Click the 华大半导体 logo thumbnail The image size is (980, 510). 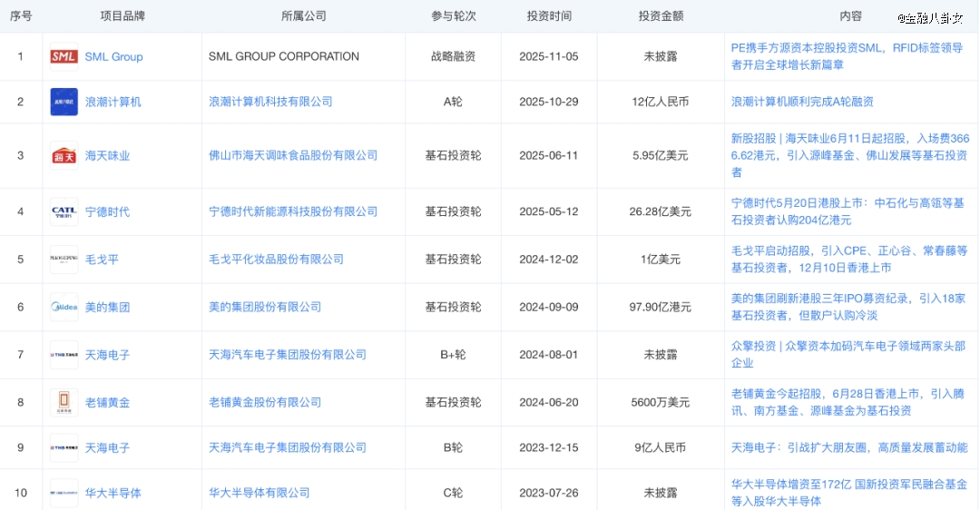click(x=64, y=493)
